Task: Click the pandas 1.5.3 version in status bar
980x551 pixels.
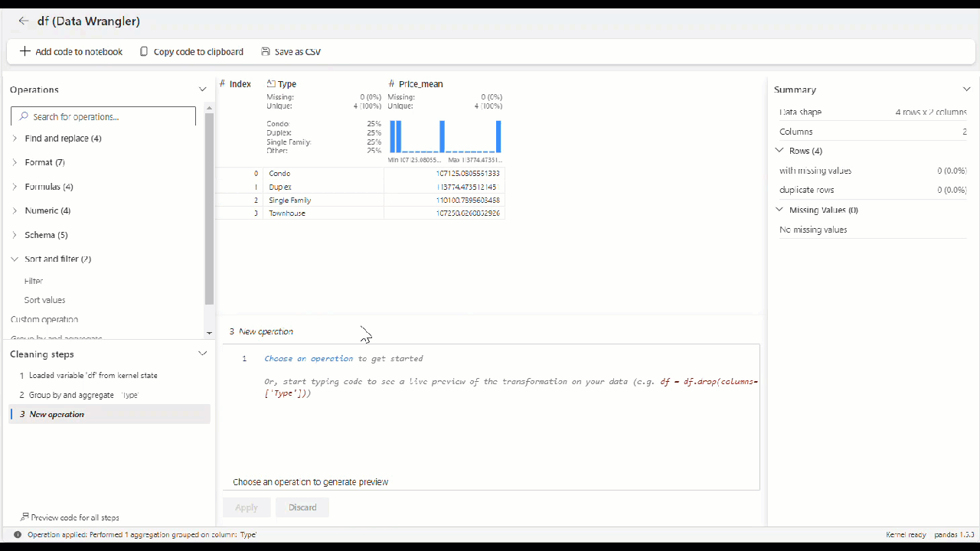Action: coord(953,535)
